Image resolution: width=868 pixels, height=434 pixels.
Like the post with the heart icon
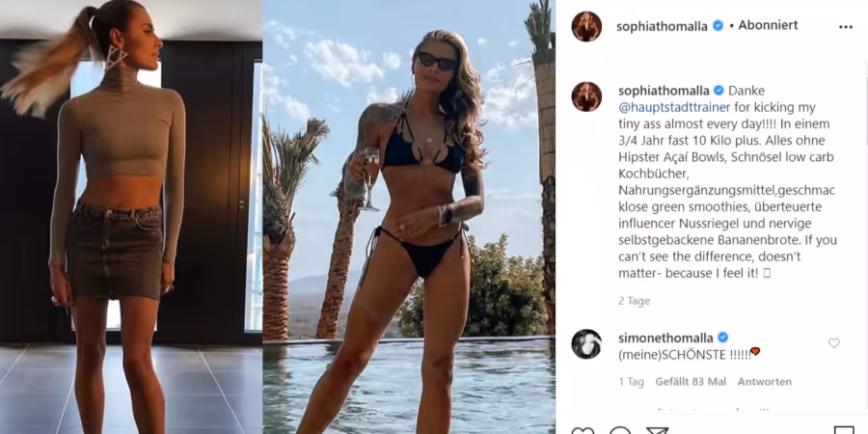click(582, 430)
